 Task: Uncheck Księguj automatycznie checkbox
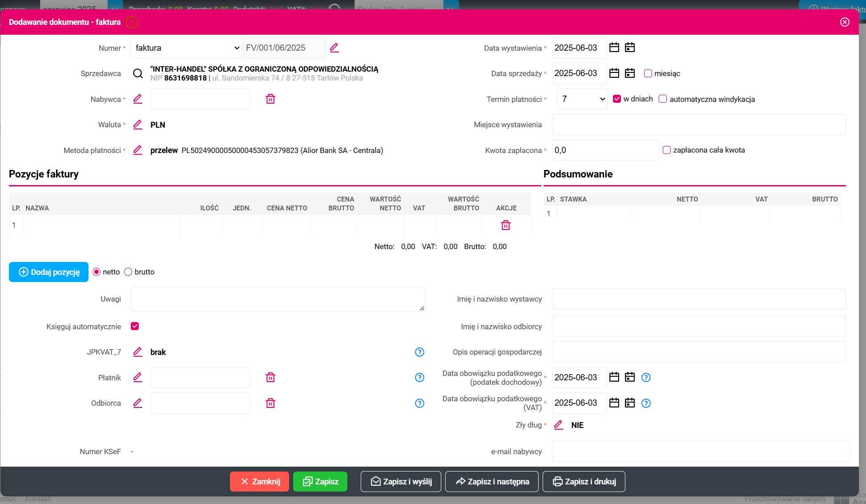click(135, 327)
